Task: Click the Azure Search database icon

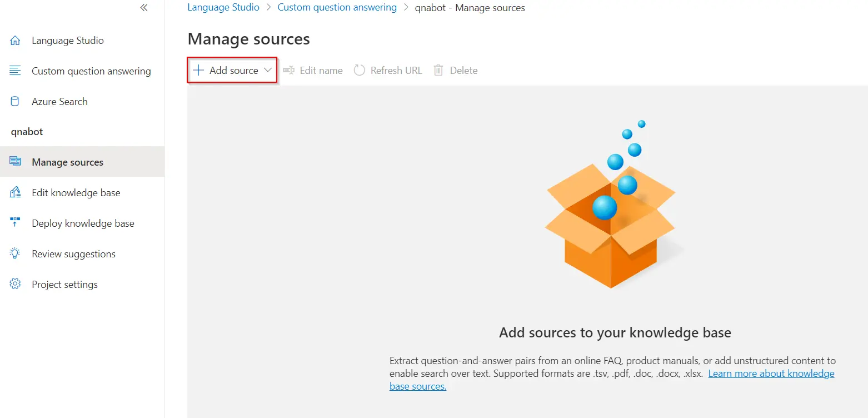Action: coord(16,102)
